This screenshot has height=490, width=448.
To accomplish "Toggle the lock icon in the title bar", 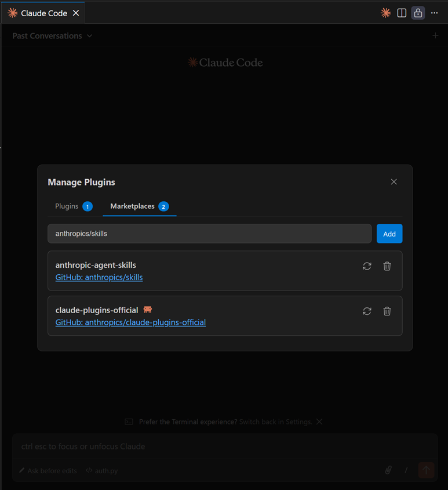I will (x=418, y=13).
